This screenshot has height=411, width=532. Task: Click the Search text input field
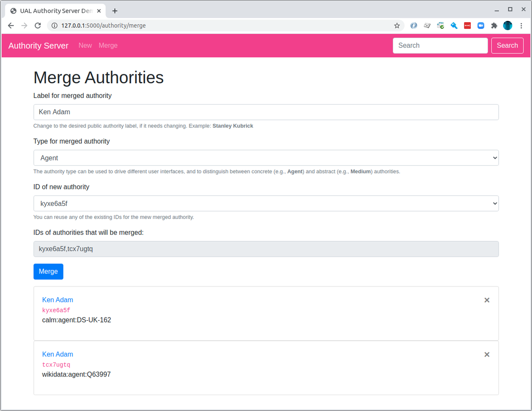pos(440,45)
